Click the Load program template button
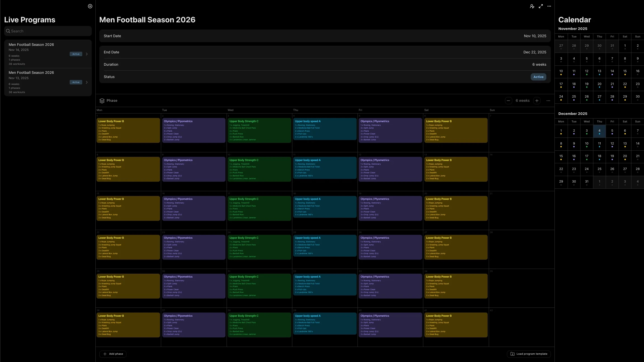 529,354
